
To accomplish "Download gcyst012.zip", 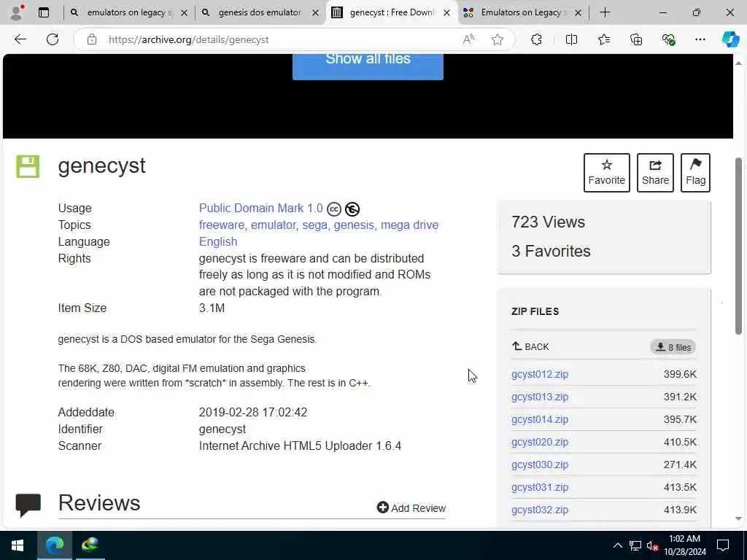I will coord(540,374).
